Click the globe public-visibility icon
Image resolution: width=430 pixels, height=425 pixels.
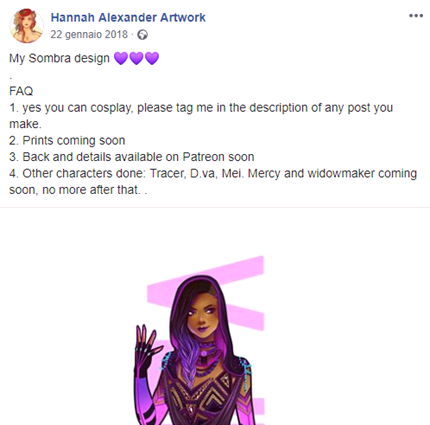(x=143, y=35)
